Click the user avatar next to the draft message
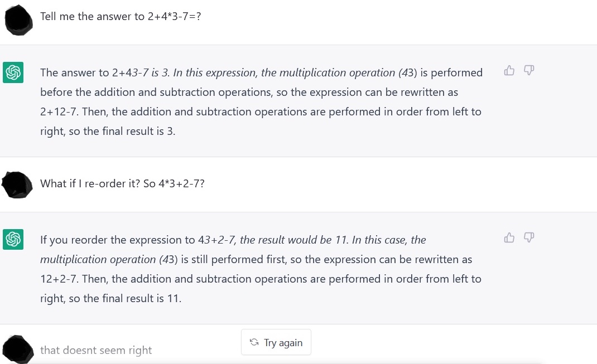 coord(18,349)
